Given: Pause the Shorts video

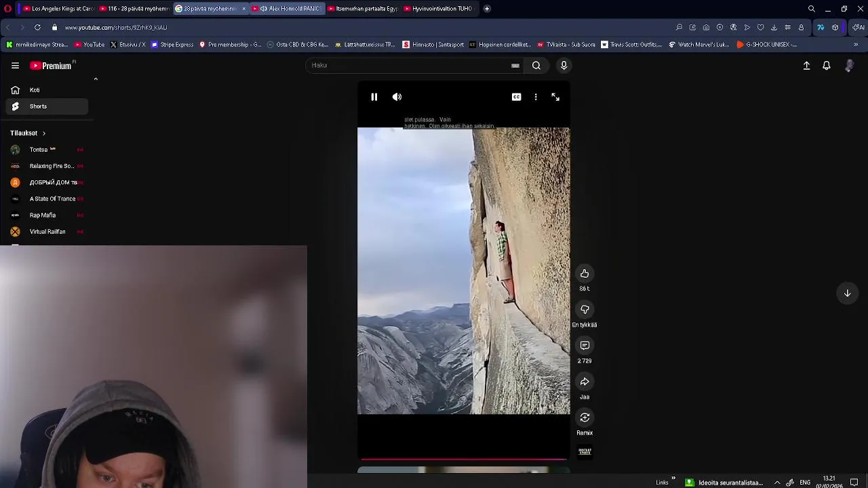Looking at the screenshot, I should pyautogui.click(x=374, y=97).
